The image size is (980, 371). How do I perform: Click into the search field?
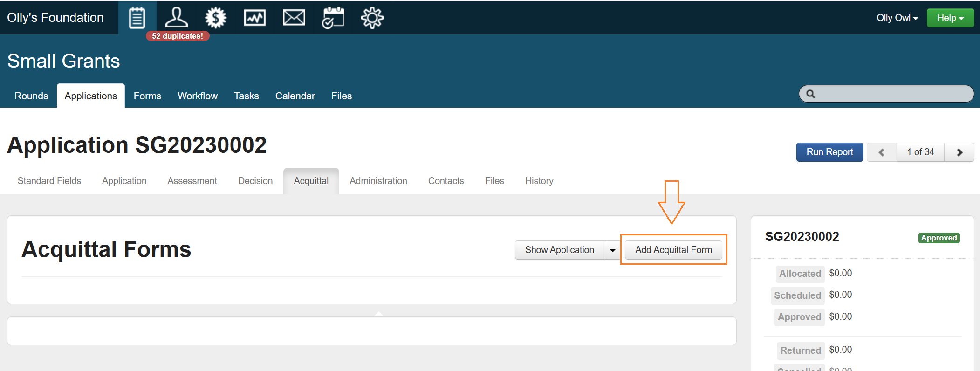(891, 94)
